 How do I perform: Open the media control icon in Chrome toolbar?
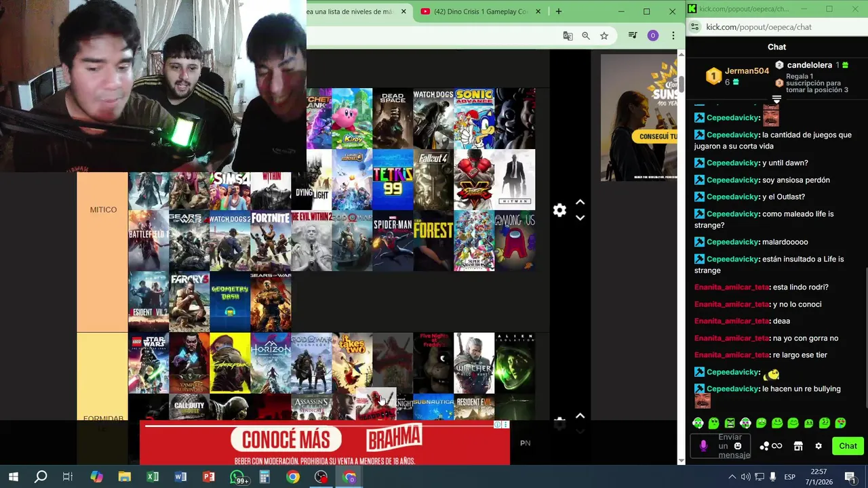click(633, 36)
